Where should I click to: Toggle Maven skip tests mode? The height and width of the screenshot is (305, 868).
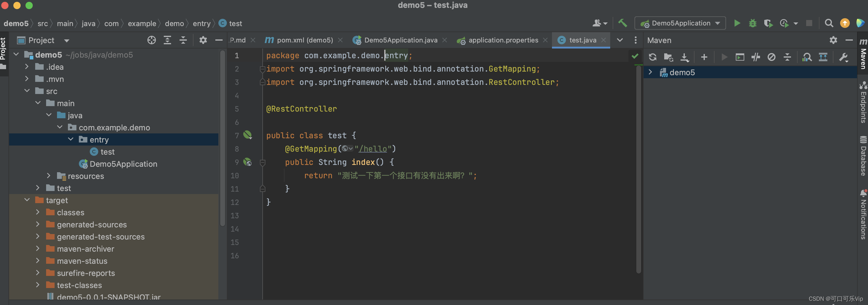tap(771, 57)
